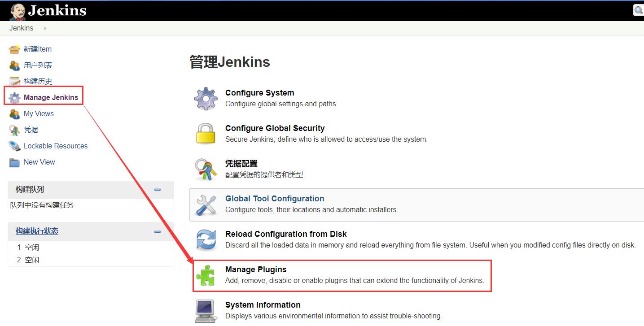Click 'Discard all the loaded data' description
Screen dimensions: 644x326
coord(430,245)
